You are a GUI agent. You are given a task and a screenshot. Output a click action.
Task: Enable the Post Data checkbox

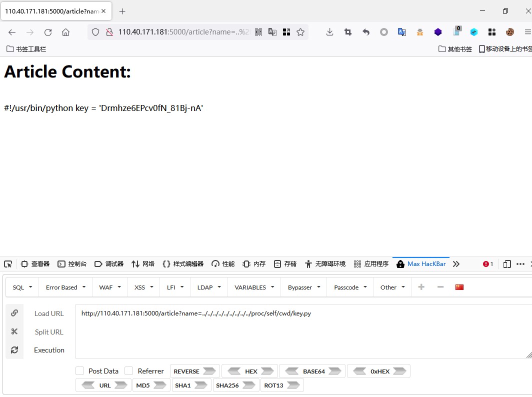tap(79, 371)
